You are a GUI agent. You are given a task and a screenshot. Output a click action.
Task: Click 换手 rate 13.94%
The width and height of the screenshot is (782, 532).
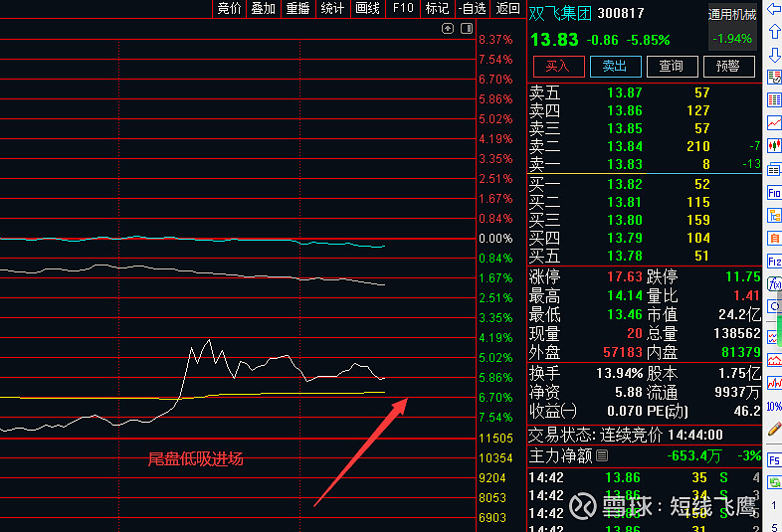[x=620, y=374]
